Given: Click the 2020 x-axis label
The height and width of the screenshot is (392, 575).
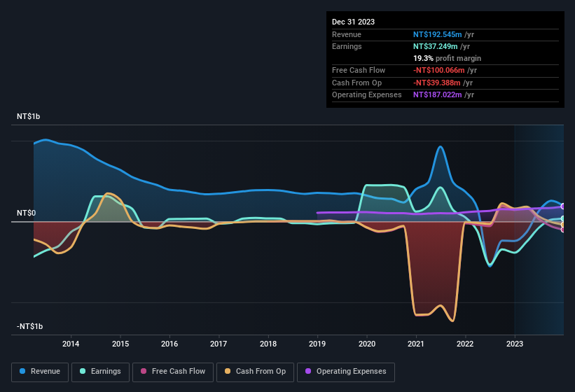Looking at the screenshot, I should coord(367,344).
